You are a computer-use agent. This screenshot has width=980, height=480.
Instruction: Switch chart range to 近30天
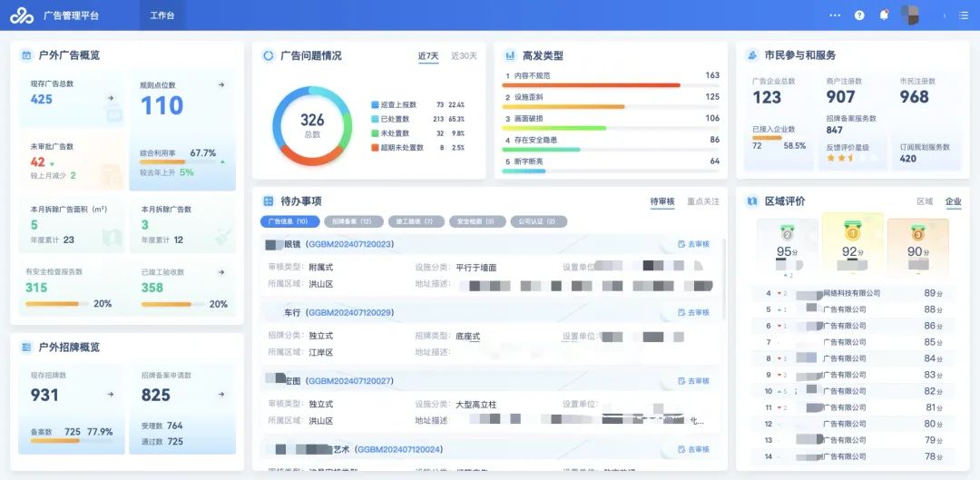tap(464, 56)
